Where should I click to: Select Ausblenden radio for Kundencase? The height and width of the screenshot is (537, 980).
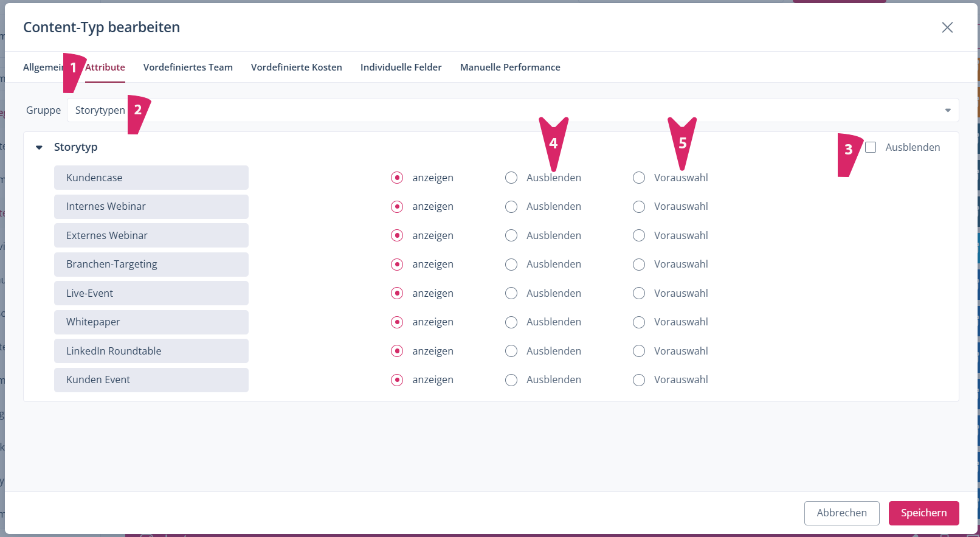point(511,178)
